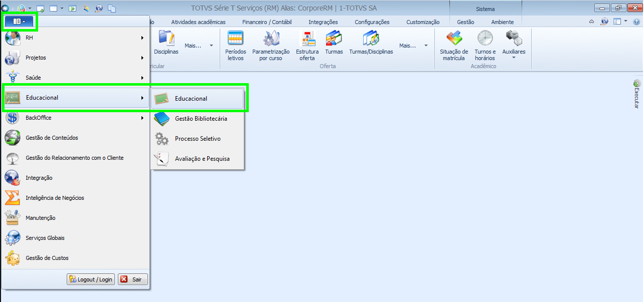Click the Educacional chalkboard icon in main menu
Image resolution: width=644 pixels, height=302 pixels.
(x=13, y=98)
